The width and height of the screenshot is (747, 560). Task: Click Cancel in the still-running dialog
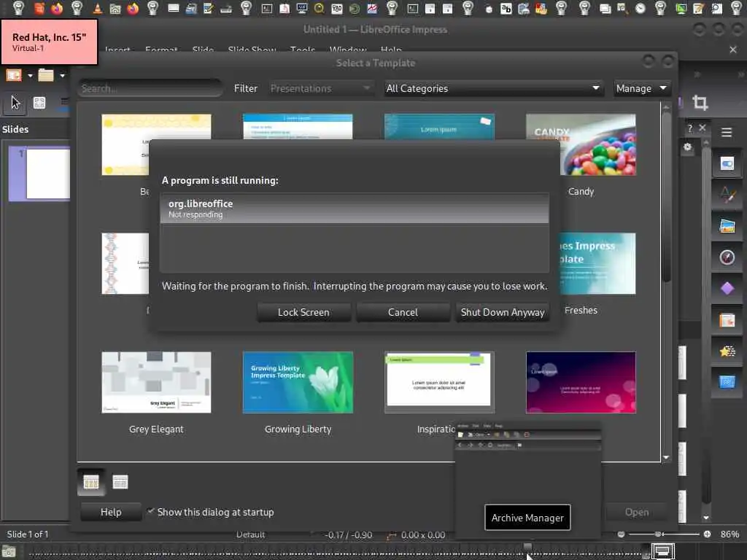(x=403, y=312)
